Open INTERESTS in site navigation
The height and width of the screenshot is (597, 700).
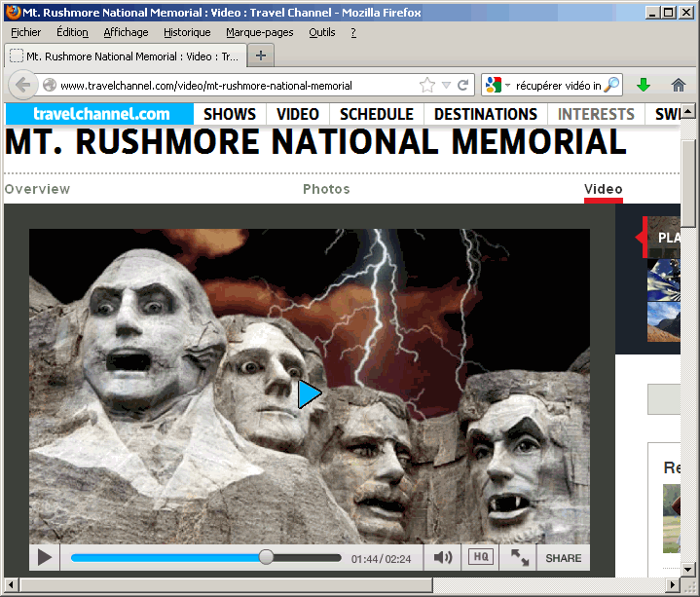click(596, 114)
